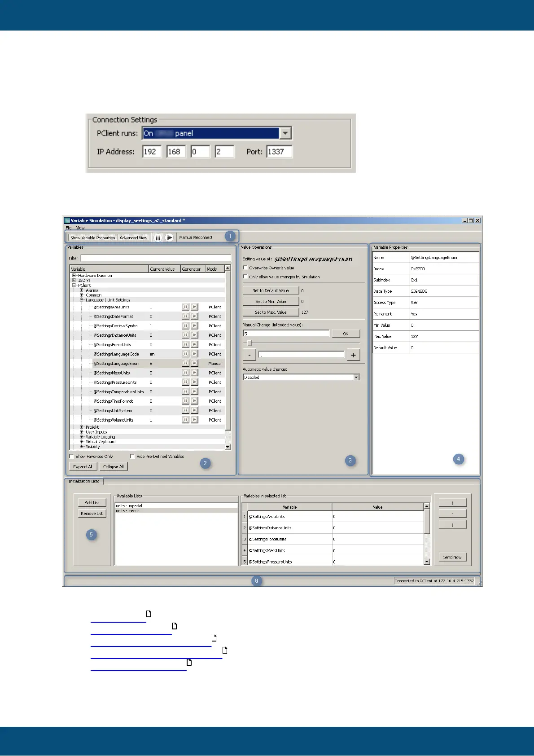Screen dimensions: 534x756
Task: Pause generator for @SettingsPressureUnits row
Action: pyautogui.click(x=185, y=382)
